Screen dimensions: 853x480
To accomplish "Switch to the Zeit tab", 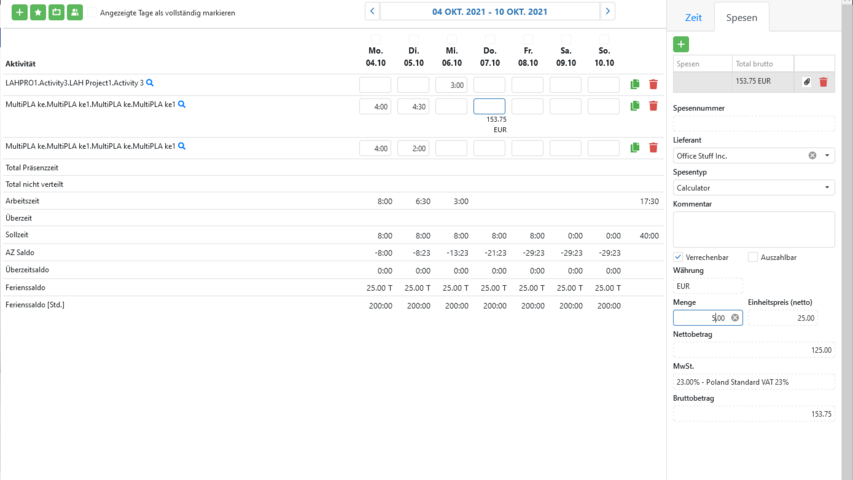I will [x=693, y=18].
